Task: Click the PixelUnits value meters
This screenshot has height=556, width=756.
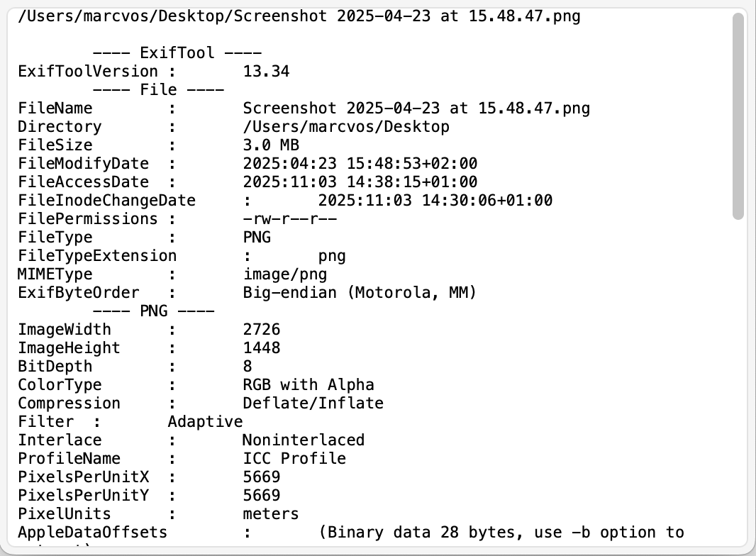Action: 270,514
